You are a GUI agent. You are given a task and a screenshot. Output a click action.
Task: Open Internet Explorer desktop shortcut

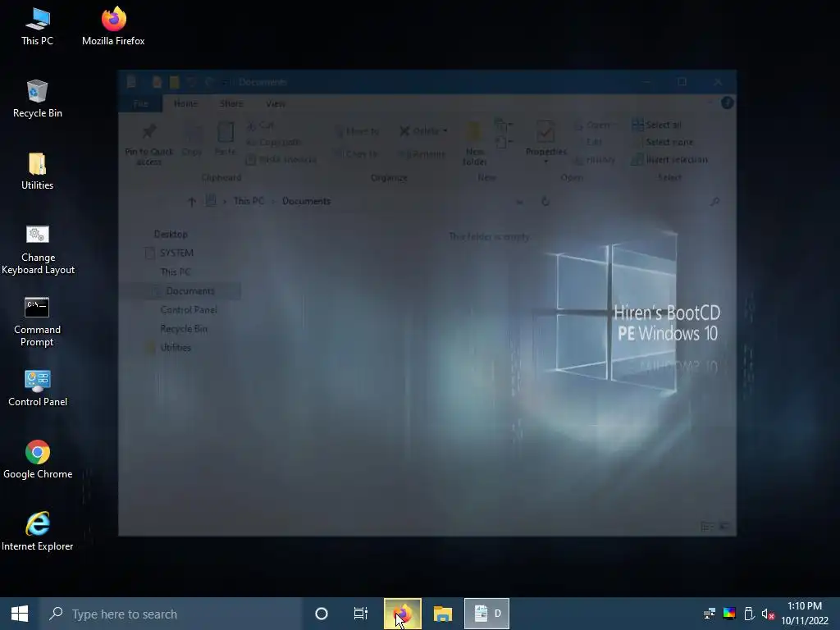pos(38,532)
